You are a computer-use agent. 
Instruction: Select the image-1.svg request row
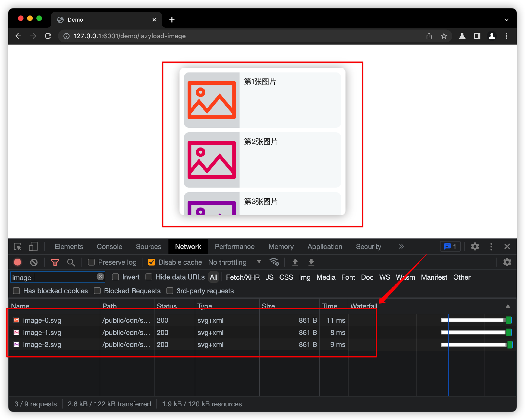tap(42, 332)
